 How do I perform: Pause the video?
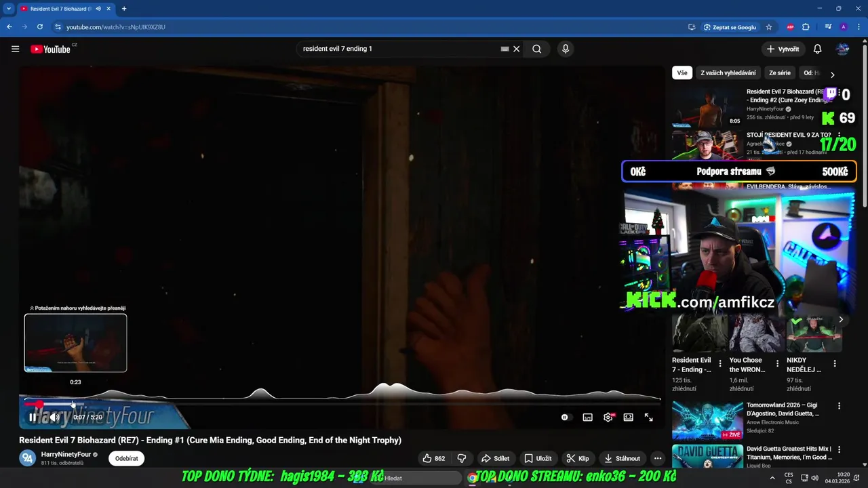tap(33, 418)
